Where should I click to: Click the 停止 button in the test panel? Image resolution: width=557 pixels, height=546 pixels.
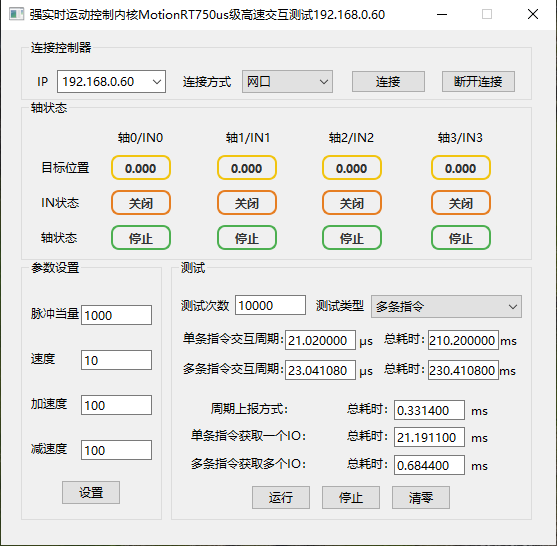coord(351,497)
